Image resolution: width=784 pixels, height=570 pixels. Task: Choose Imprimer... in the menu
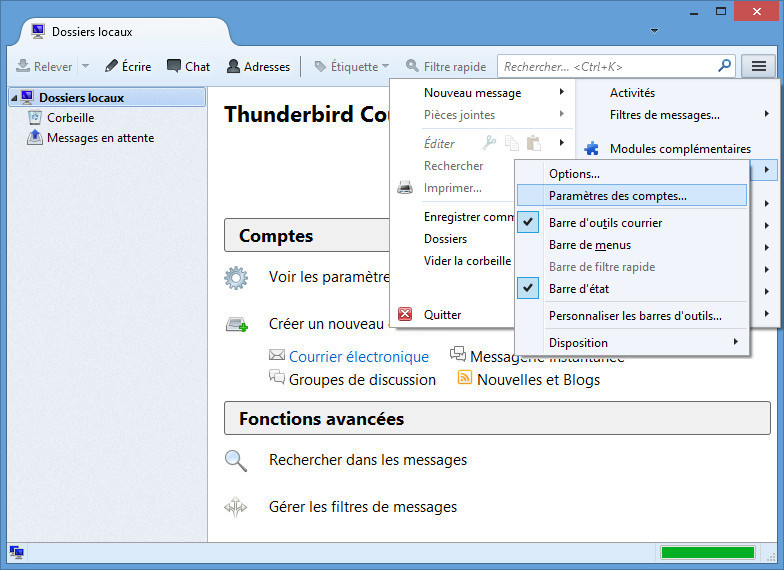(x=452, y=188)
